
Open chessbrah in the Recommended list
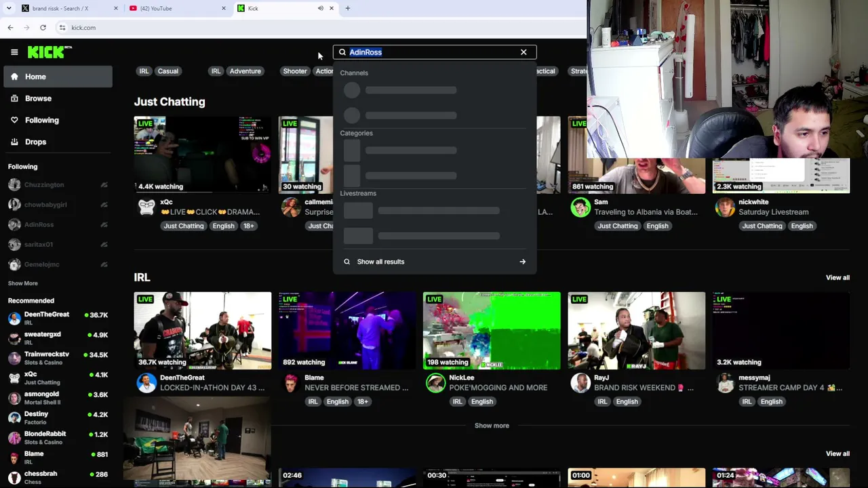pos(58,477)
